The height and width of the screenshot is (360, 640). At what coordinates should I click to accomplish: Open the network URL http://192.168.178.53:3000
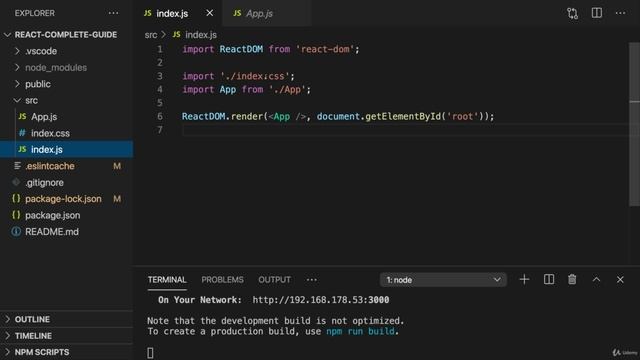click(x=321, y=300)
